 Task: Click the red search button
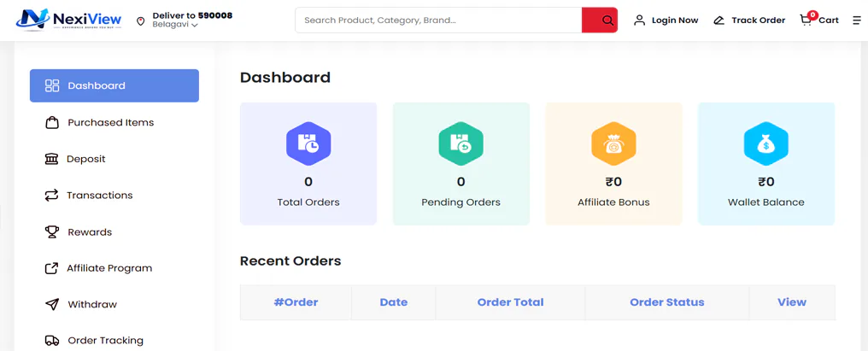(x=600, y=20)
